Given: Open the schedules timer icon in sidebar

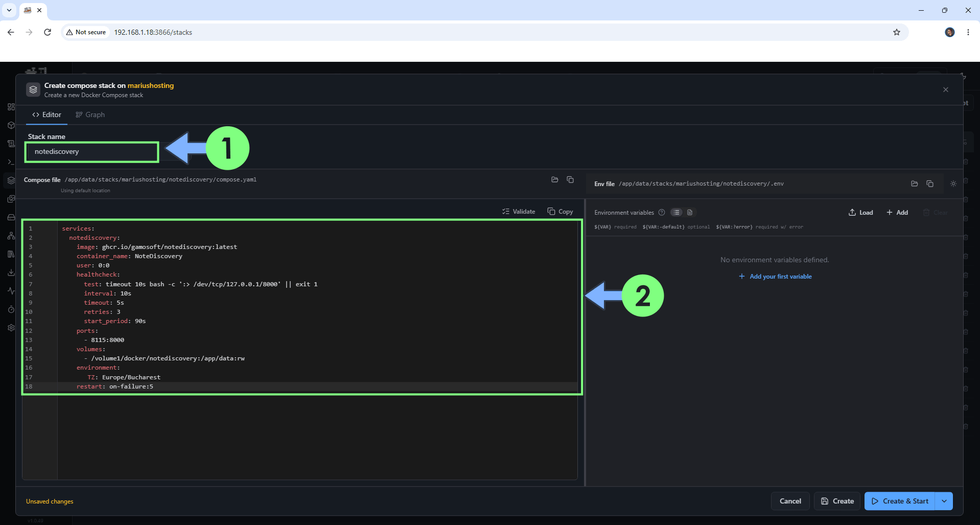Looking at the screenshot, I should pos(11,309).
